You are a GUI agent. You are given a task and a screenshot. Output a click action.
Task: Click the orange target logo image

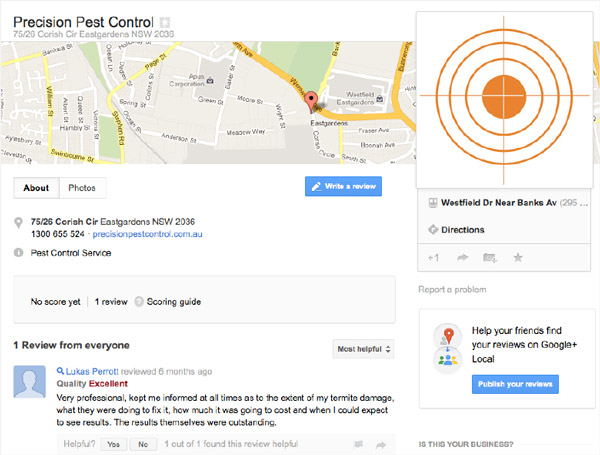point(504,99)
